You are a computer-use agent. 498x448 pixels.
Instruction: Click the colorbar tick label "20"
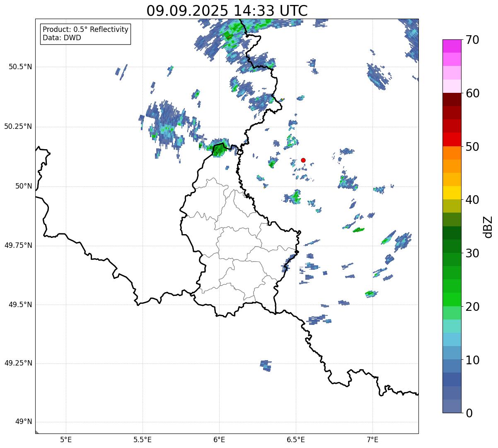pyautogui.click(x=472, y=307)
